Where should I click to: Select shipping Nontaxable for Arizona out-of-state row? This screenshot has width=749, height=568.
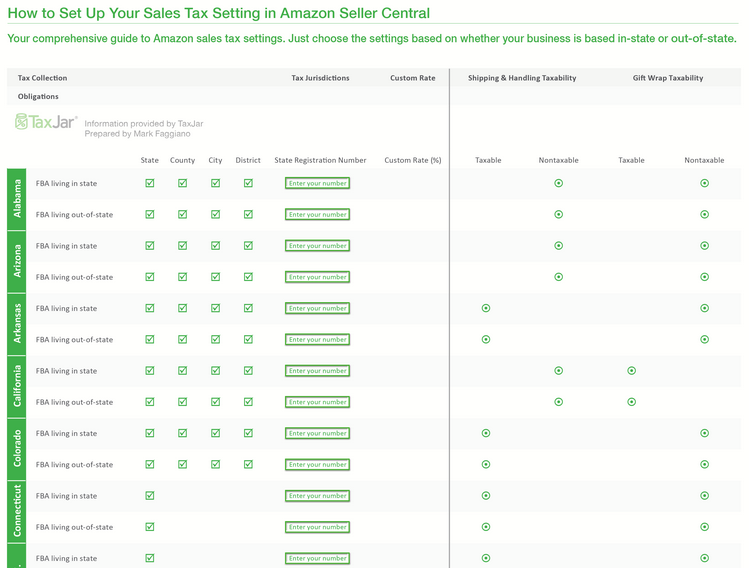click(x=558, y=277)
